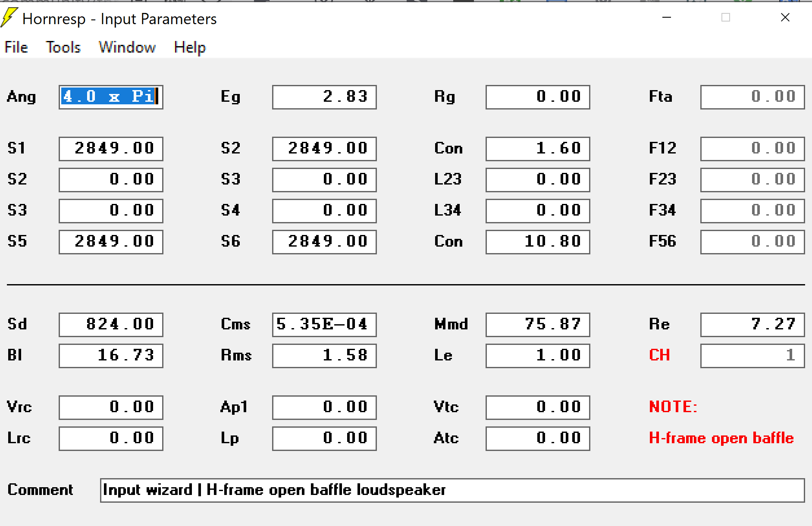Click the red H-frame open baffle note

[x=721, y=438]
